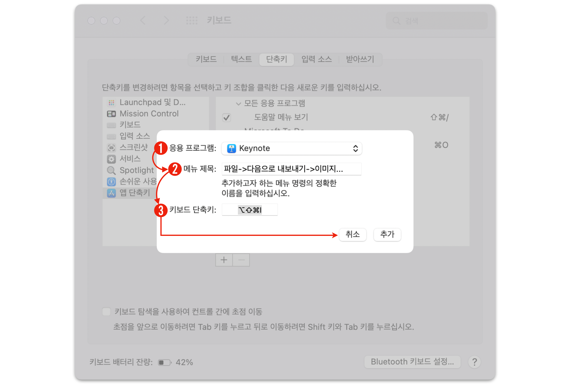Uncheck the 도움말 메뉴 보기 checkbox
Image resolution: width=570 pixels, height=392 pixels.
coord(227,117)
